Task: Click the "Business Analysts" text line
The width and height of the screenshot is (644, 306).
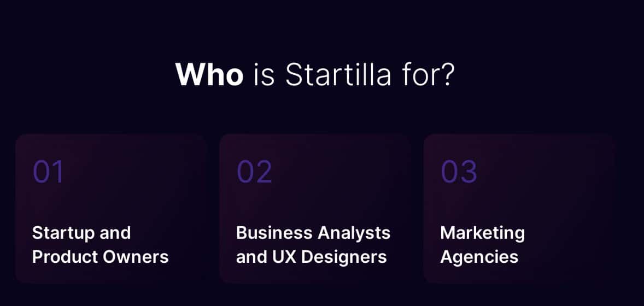Action: tap(313, 233)
